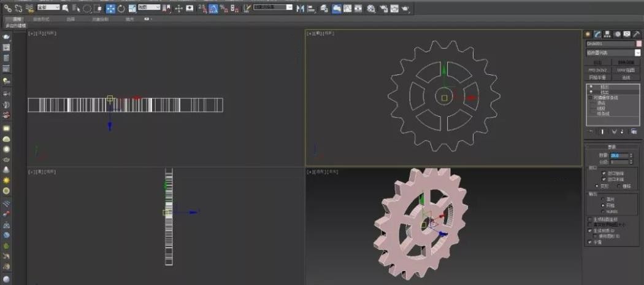Viewport: 644px width, 285px height.
Task: Click the UVW贴图 modifier button
Action: point(626,70)
